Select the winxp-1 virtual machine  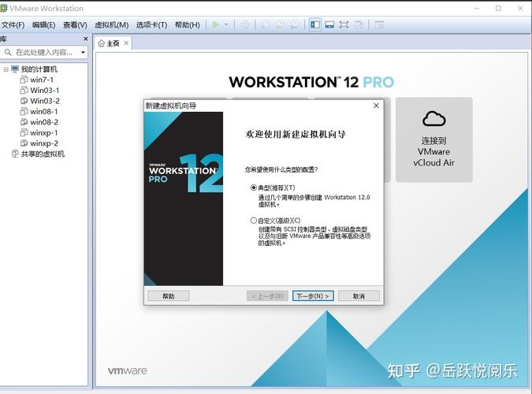44,132
